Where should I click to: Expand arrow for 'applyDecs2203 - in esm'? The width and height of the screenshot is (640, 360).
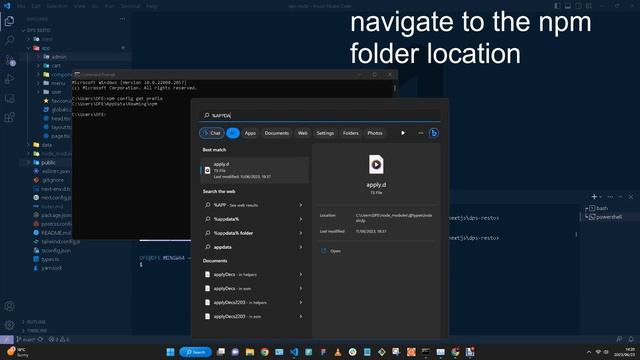pos(301,316)
